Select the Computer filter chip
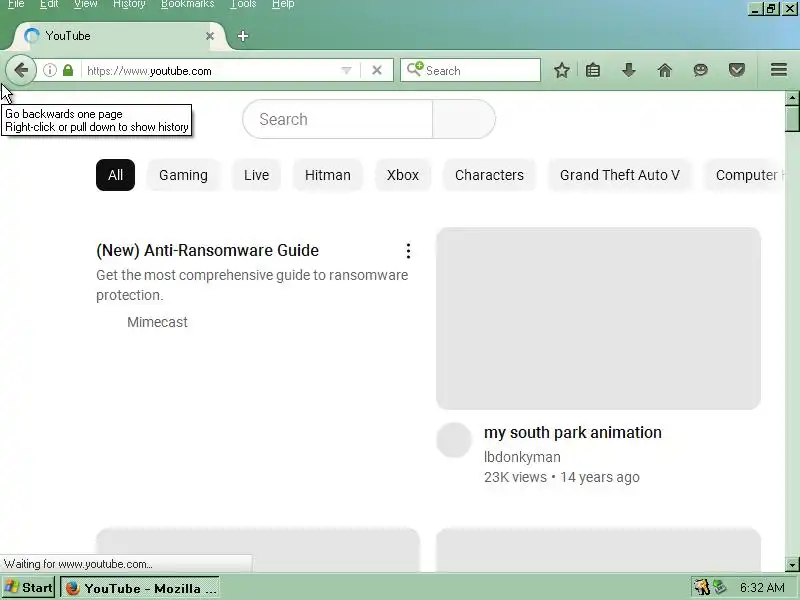Screen dimensions: 800x600 coord(745,175)
